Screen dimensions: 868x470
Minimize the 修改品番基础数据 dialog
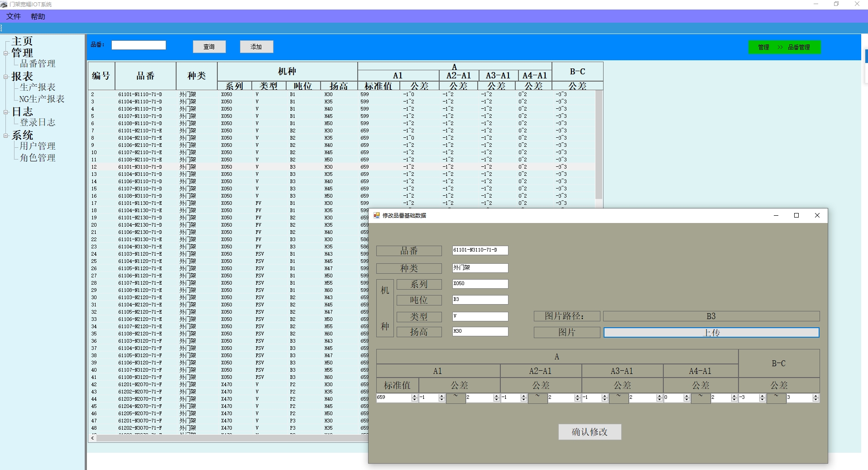click(x=776, y=215)
